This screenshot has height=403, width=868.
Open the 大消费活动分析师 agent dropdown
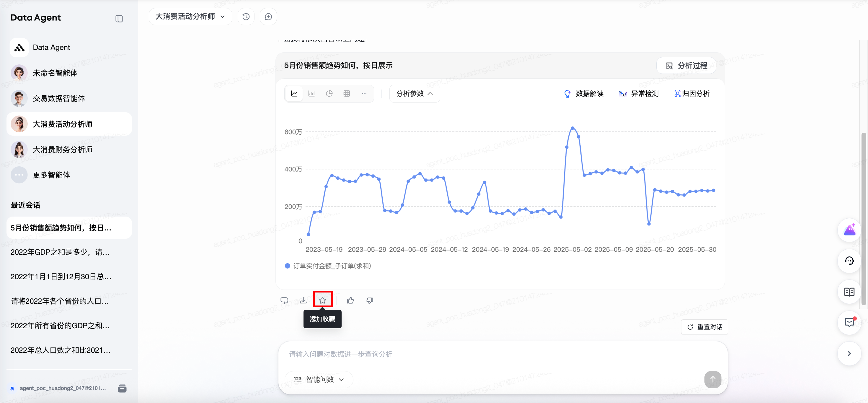[190, 17]
